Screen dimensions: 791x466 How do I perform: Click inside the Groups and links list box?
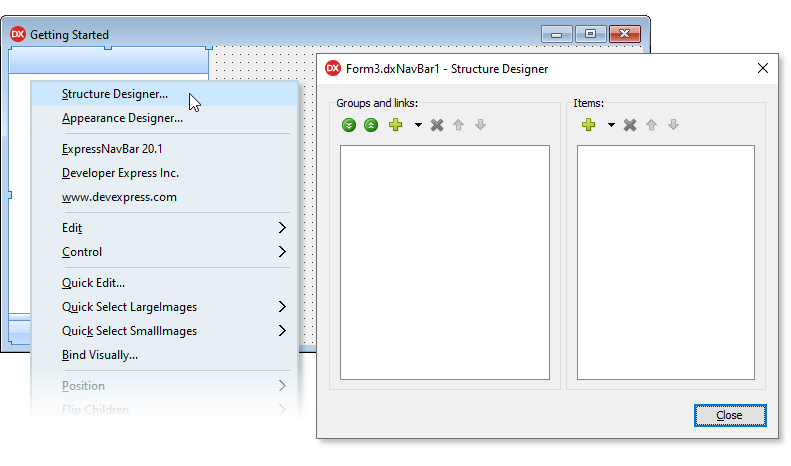tap(444, 262)
